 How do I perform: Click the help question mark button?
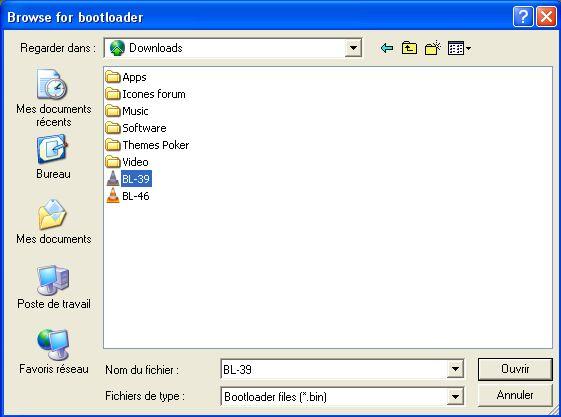click(523, 16)
